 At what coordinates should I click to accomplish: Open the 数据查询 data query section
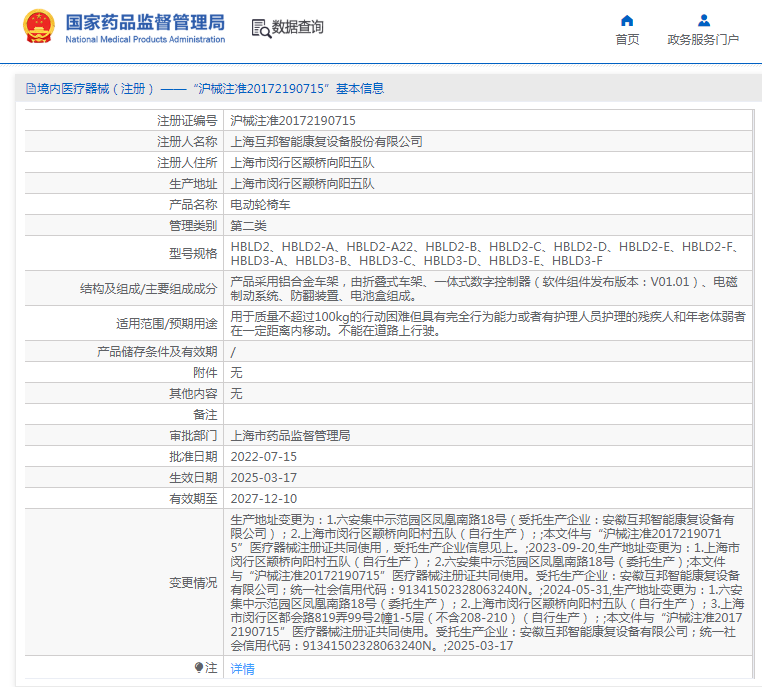point(298,28)
